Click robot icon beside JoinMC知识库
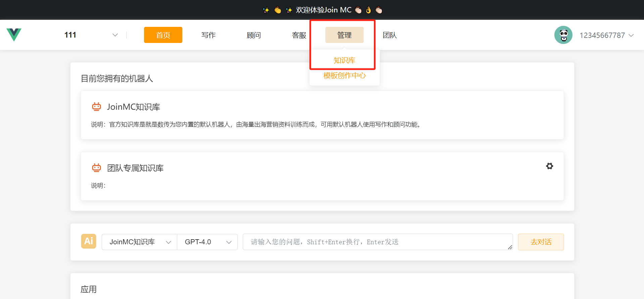644x299 pixels. (x=96, y=107)
